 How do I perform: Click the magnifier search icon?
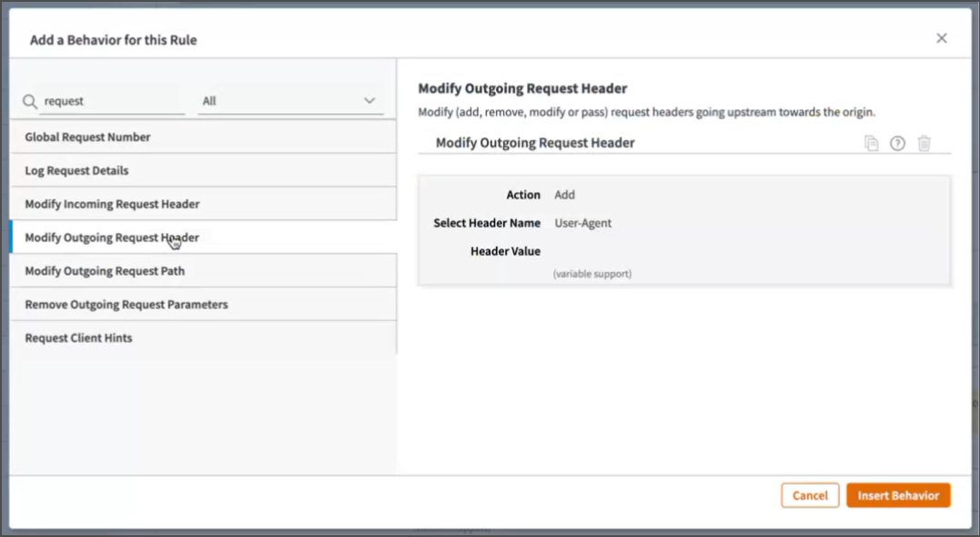30,102
